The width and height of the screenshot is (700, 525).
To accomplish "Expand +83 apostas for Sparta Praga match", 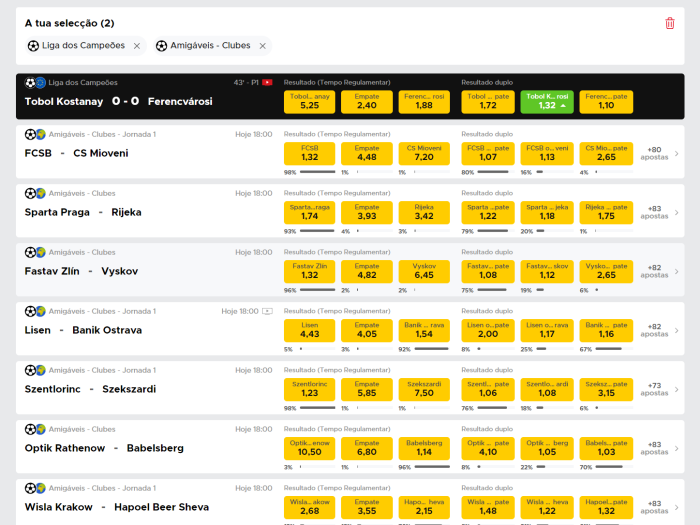I will click(659, 212).
